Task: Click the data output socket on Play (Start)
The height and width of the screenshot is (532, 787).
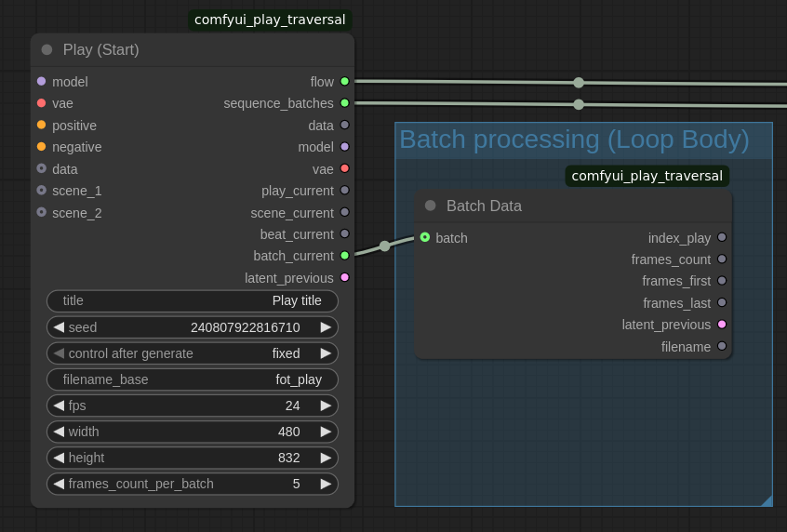Action: click(345, 125)
